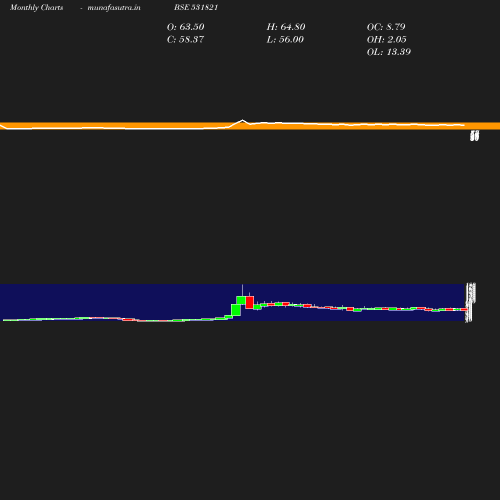This screenshot has width=500, height=500.
Task: Click the start of the white line at left
Action: click(1, 125)
